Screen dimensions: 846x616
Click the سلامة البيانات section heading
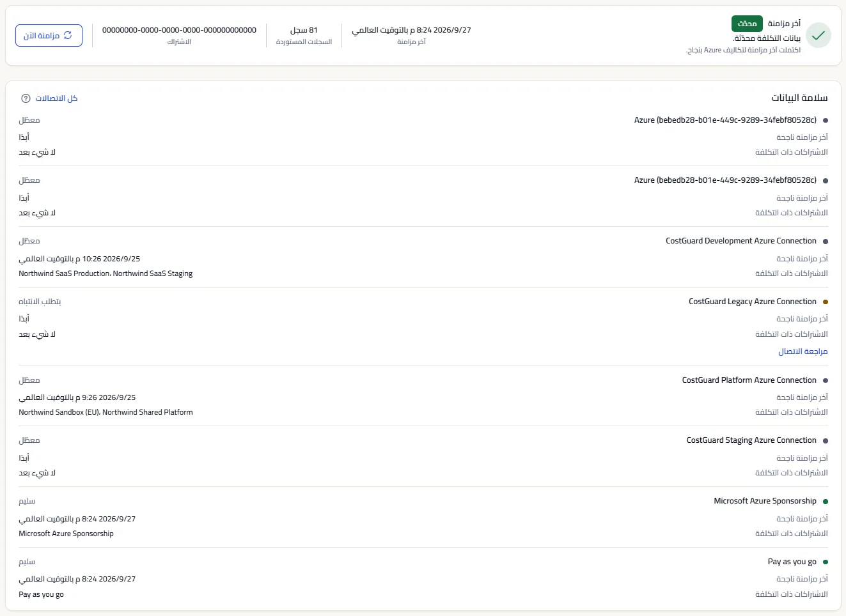(x=799, y=98)
